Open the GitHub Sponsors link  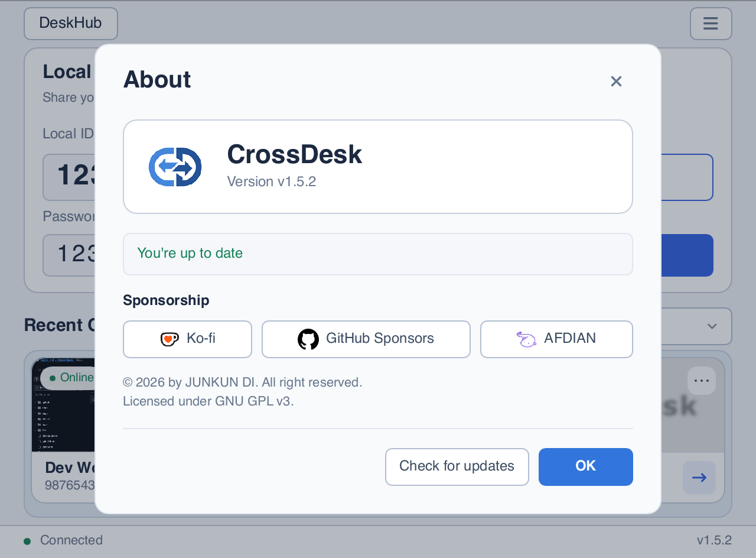tap(366, 339)
